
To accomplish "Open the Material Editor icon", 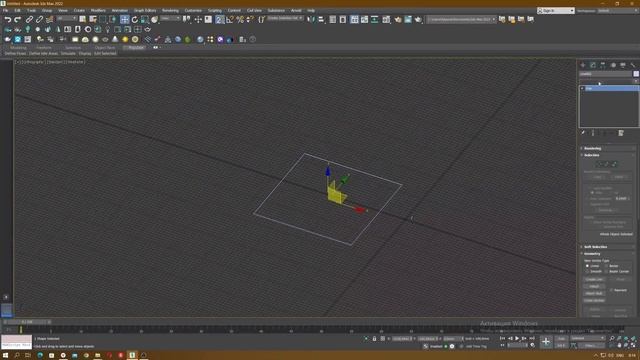I will tap(386, 19).
